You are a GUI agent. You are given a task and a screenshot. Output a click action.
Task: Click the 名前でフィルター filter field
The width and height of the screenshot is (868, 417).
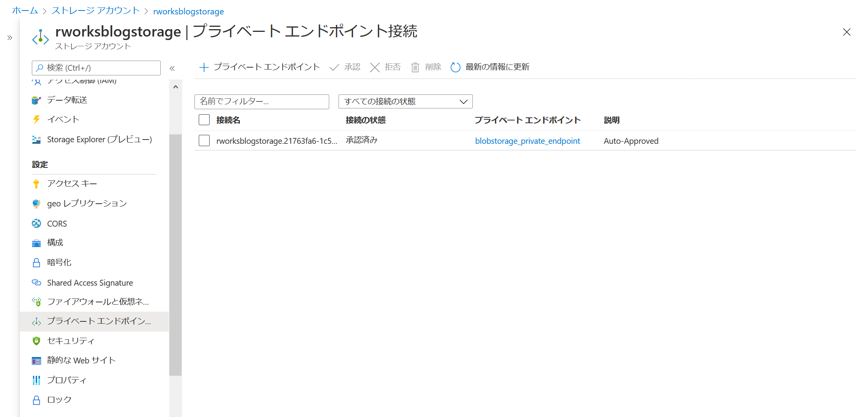[262, 102]
